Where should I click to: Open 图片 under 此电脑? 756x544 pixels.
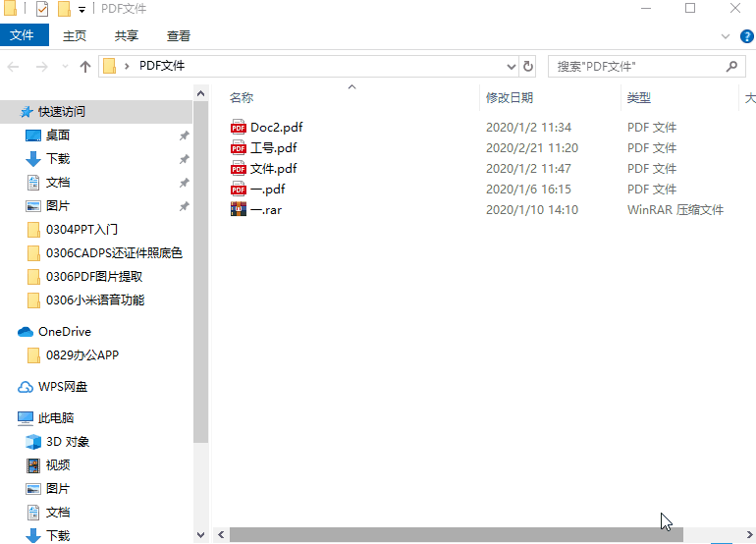pos(58,489)
